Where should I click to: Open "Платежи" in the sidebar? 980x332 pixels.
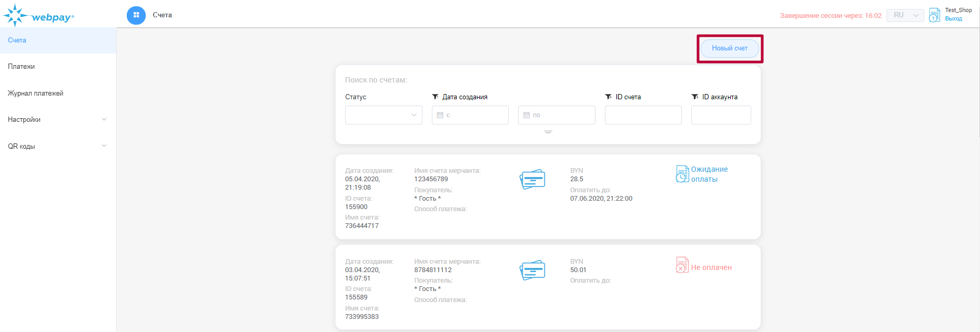22,67
